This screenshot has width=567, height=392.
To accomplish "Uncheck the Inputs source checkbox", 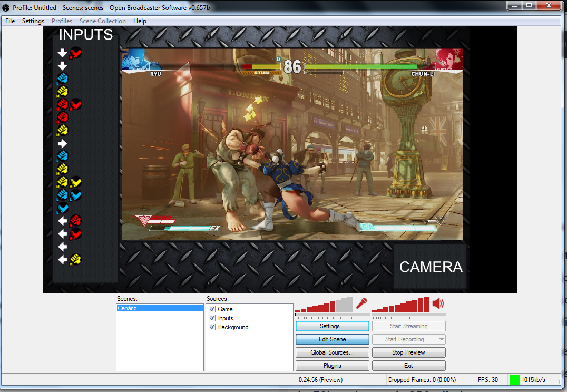I will pos(212,318).
